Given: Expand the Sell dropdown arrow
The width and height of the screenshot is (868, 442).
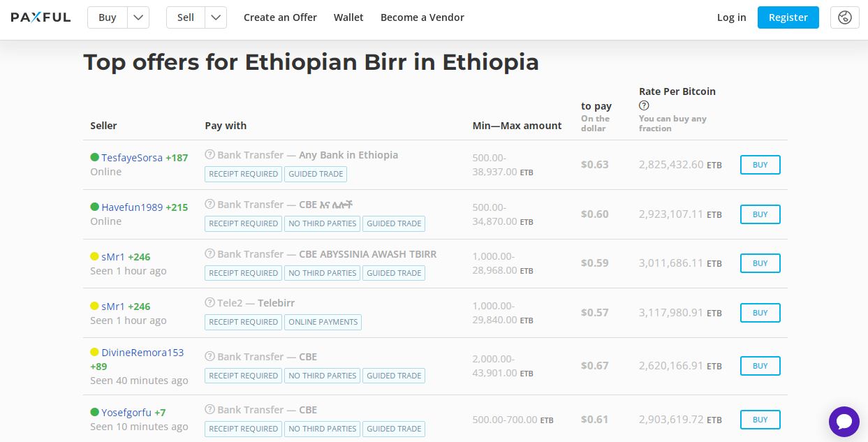Looking at the screenshot, I should tap(216, 17).
